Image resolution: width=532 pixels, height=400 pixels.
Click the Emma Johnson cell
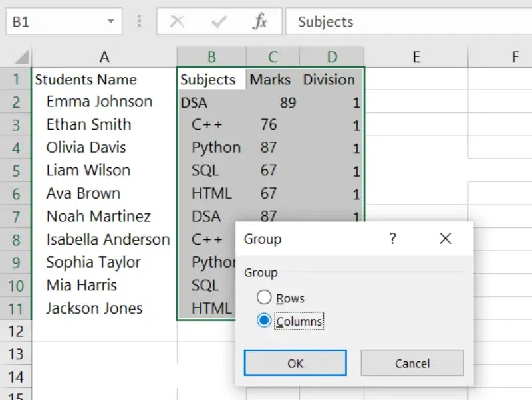point(99,102)
